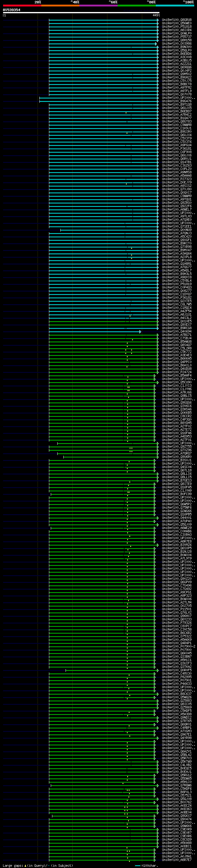197x868 pixels.
Task: Open hit UniRef100_B9G476
Action: pos(177,101)
